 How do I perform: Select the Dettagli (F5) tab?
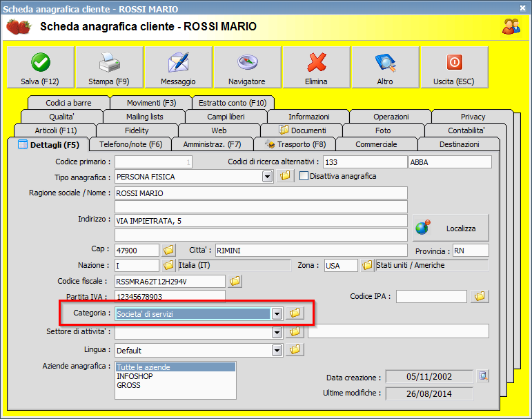(48, 145)
